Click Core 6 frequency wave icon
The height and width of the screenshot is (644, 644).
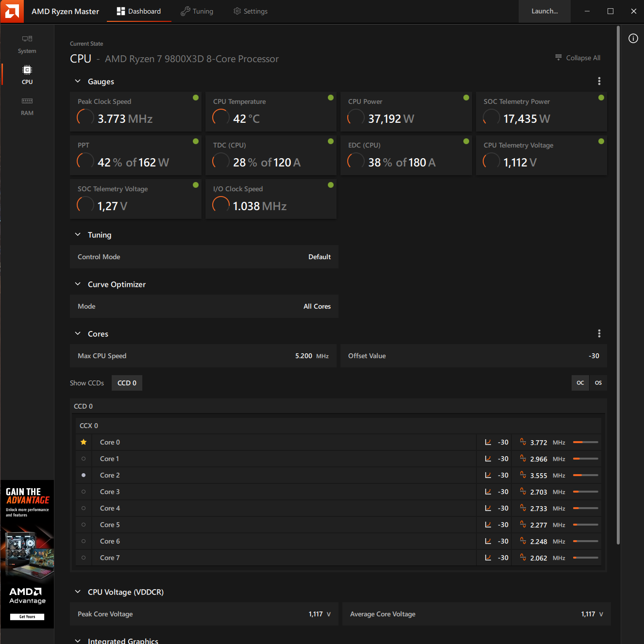tap(523, 541)
